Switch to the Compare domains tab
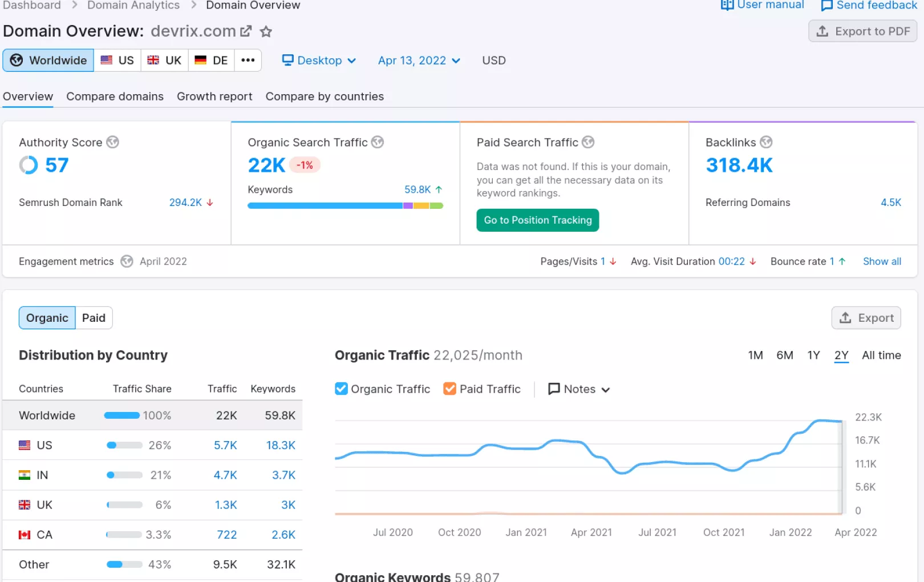The width and height of the screenshot is (924, 582). [x=115, y=96]
